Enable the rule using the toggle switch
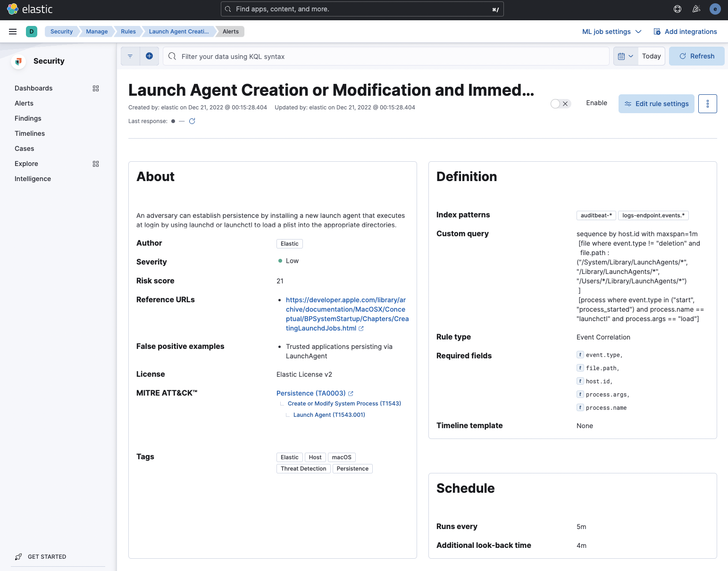The height and width of the screenshot is (571, 728). click(561, 103)
